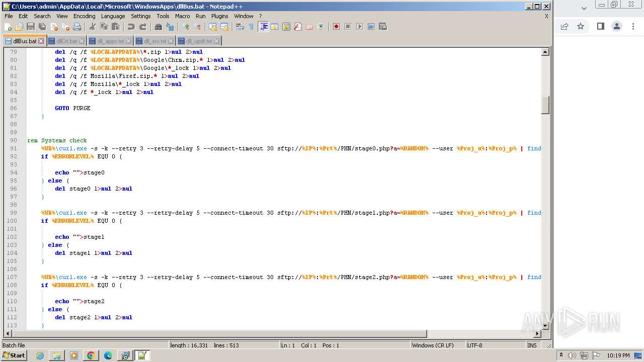Open Chrome's side panel icon
The image size is (644, 362).
(600, 26)
